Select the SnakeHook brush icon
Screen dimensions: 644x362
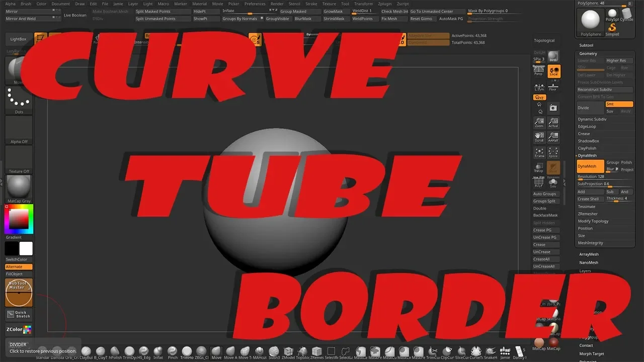click(x=490, y=353)
